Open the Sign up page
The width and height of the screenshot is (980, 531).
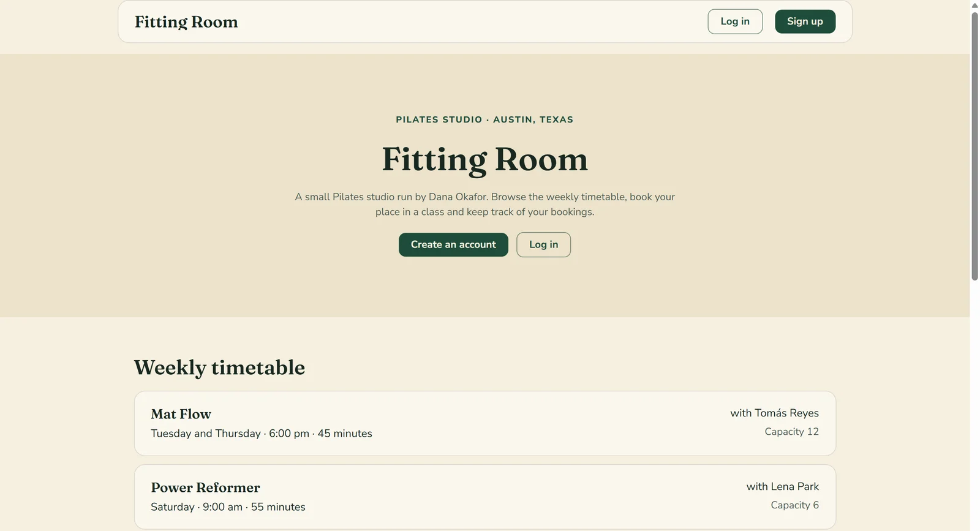(805, 21)
